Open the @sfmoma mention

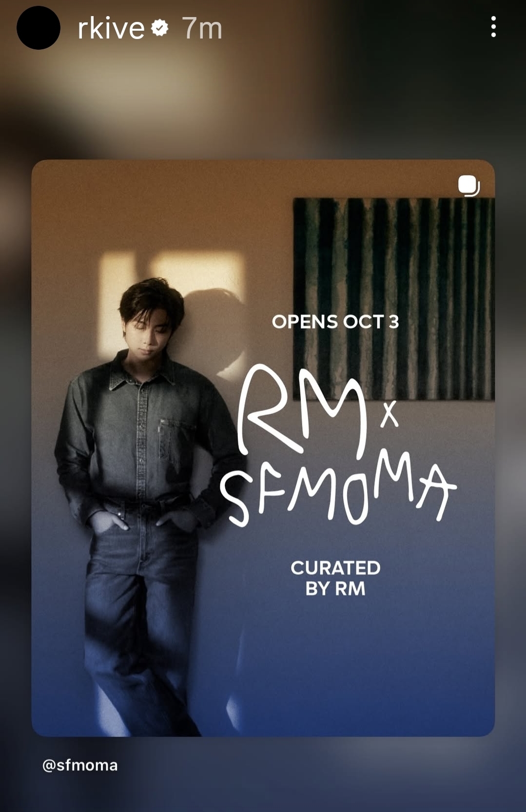pyautogui.click(x=80, y=765)
